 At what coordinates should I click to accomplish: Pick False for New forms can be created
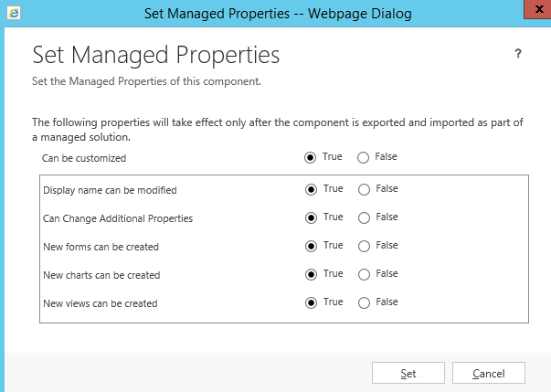(364, 246)
